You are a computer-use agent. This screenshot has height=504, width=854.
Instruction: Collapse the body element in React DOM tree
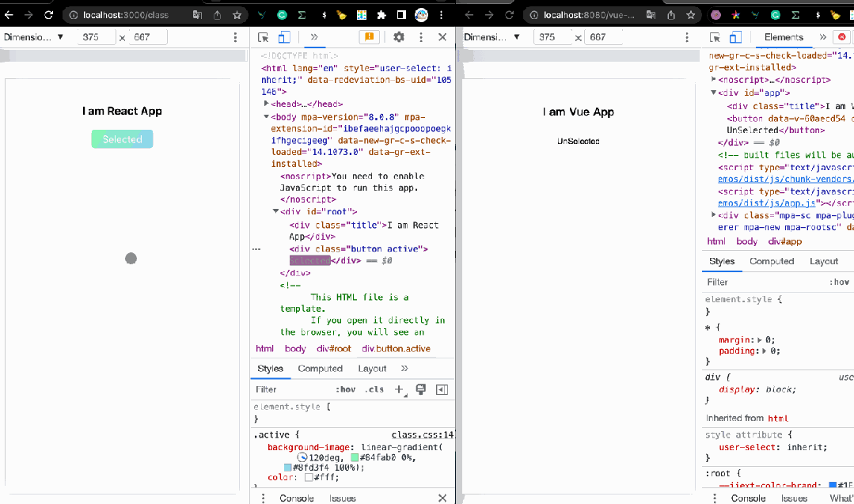[266, 116]
